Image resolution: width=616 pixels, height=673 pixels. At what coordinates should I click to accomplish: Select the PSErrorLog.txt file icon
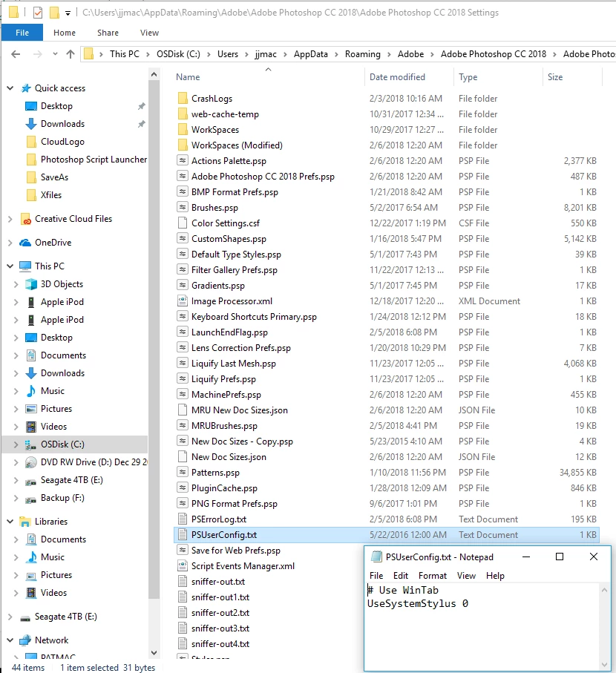click(183, 519)
